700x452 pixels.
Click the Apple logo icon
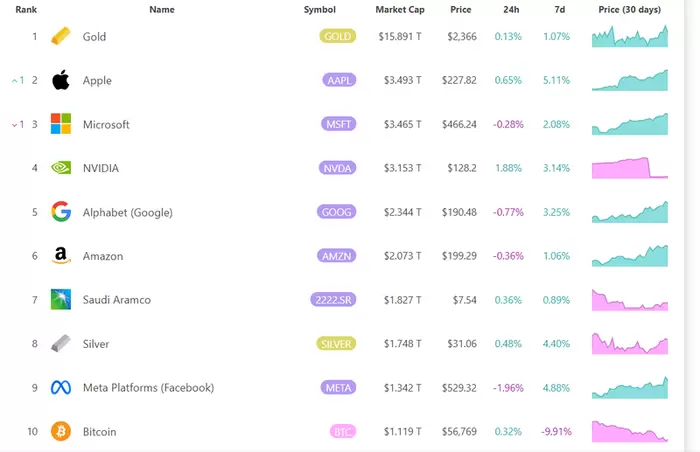pyautogui.click(x=61, y=81)
